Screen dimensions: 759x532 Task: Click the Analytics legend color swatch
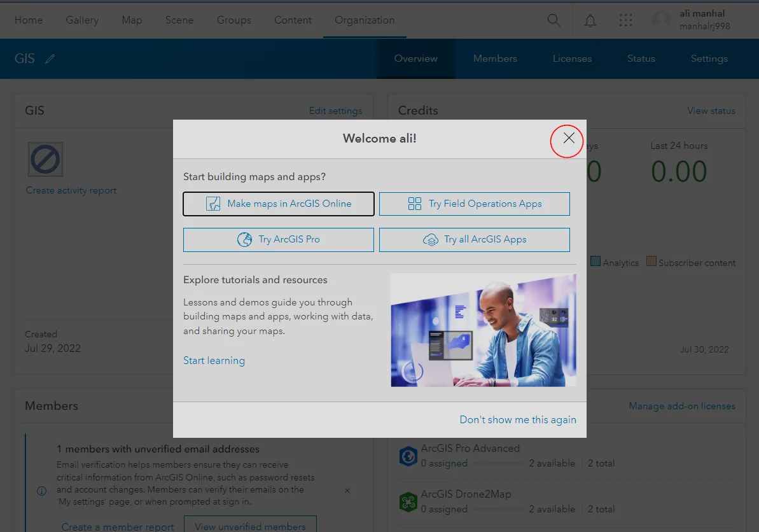tap(596, 262)
